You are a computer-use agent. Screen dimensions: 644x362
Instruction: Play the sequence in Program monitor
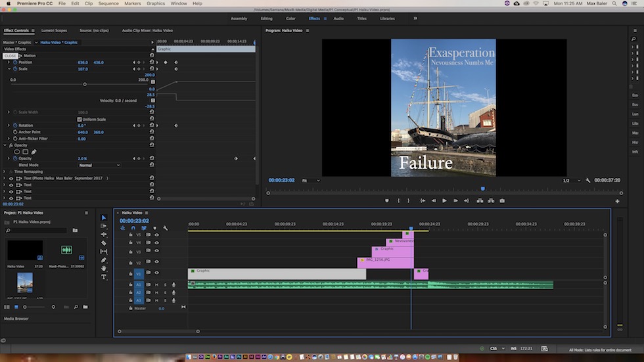tap(444, 200)
